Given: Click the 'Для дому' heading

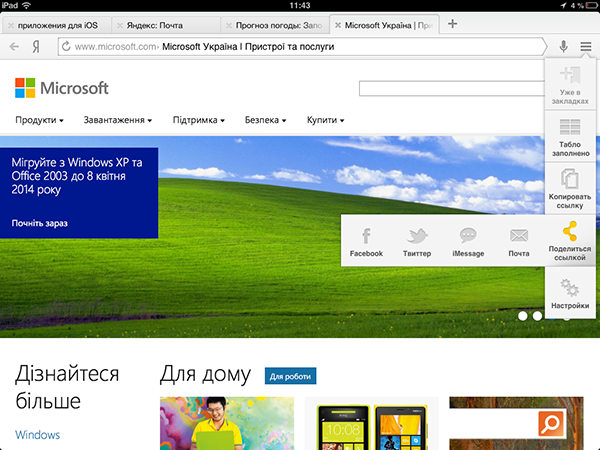Looking at the screenshot, I should click(205, 374).
